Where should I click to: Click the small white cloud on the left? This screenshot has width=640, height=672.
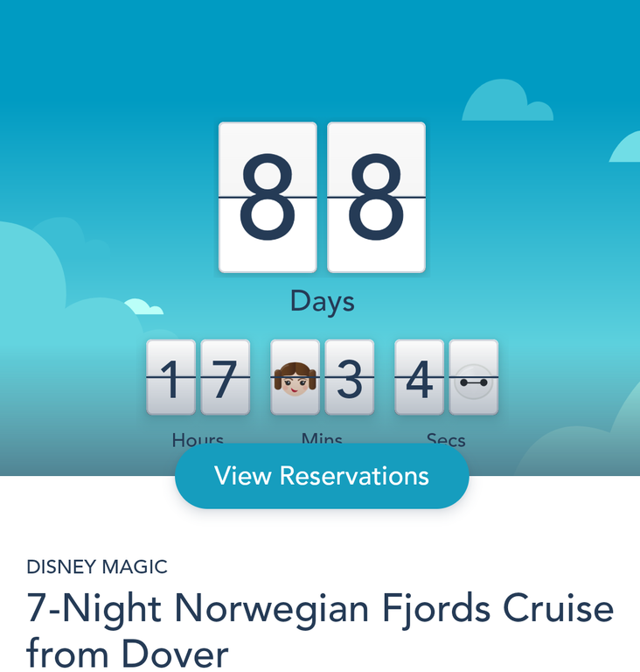pos(143,306)
